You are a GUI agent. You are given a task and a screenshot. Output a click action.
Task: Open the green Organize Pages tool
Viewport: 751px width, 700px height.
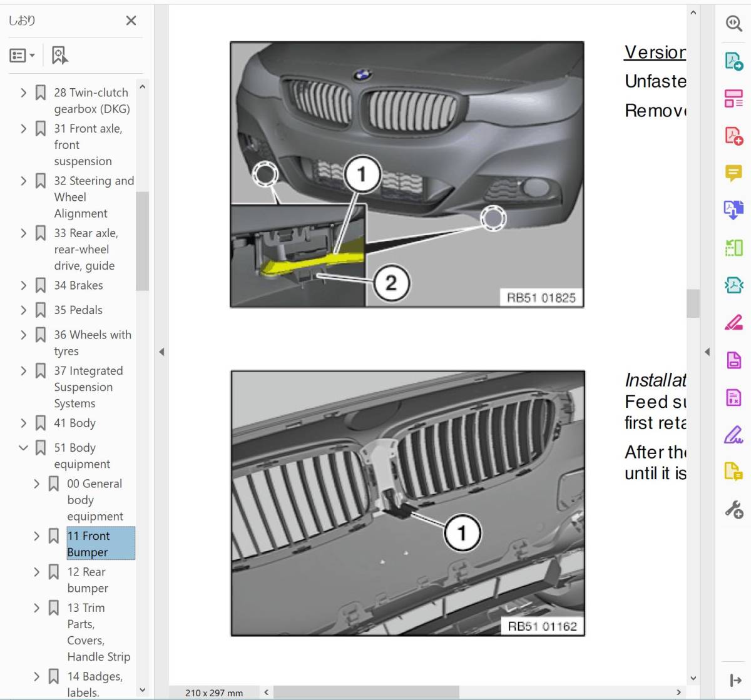[x=733, y=248]
